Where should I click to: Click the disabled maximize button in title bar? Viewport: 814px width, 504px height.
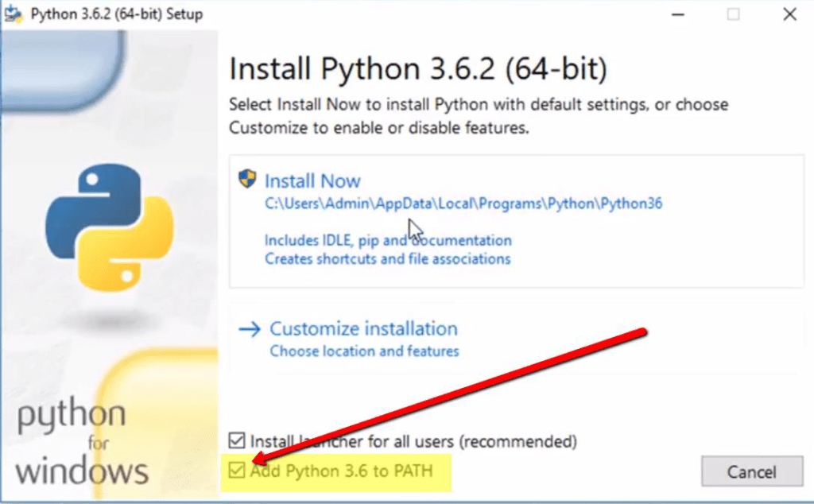pyautogui.click(x=733, y=14)
